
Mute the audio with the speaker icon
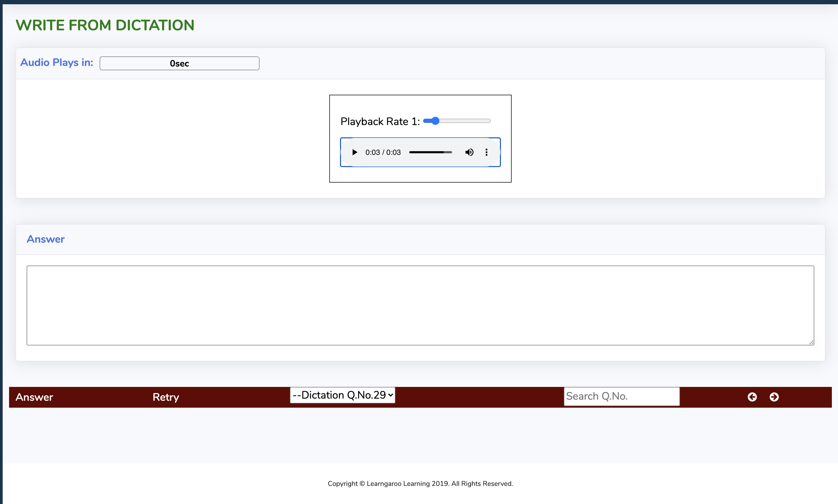(x=469, y=152)
